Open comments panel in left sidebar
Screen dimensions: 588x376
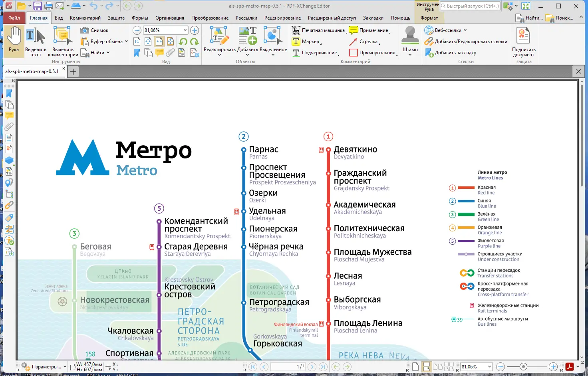coord(9,116)
